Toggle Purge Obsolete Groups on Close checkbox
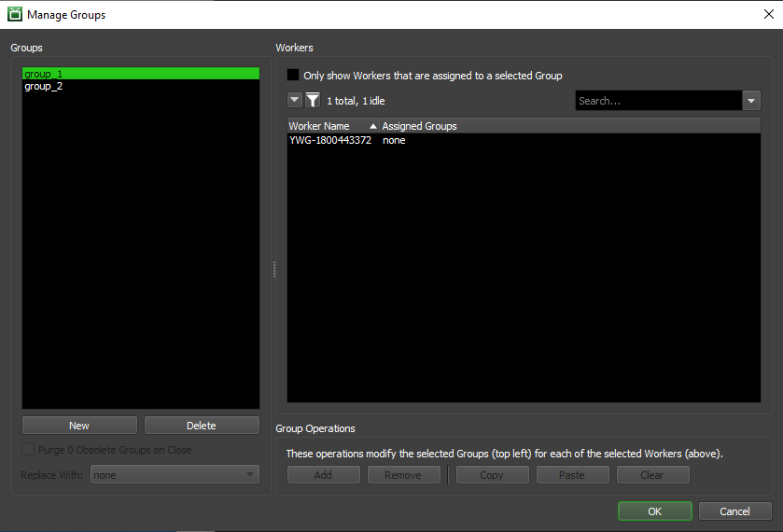783x532 pixels. point(28,450)
